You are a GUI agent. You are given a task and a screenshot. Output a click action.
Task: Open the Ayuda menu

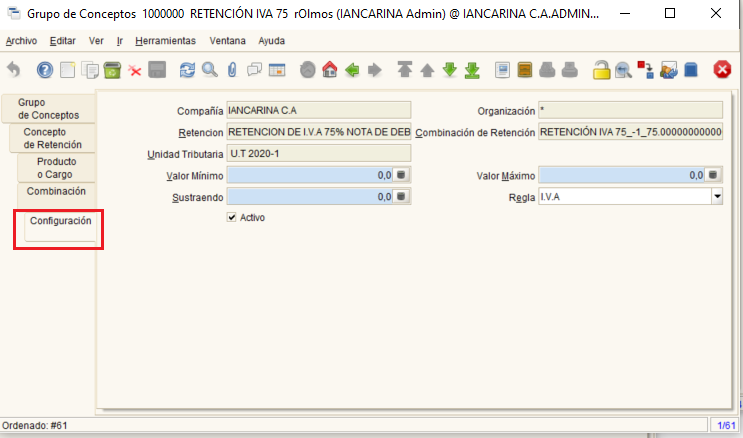click(272, 41)
